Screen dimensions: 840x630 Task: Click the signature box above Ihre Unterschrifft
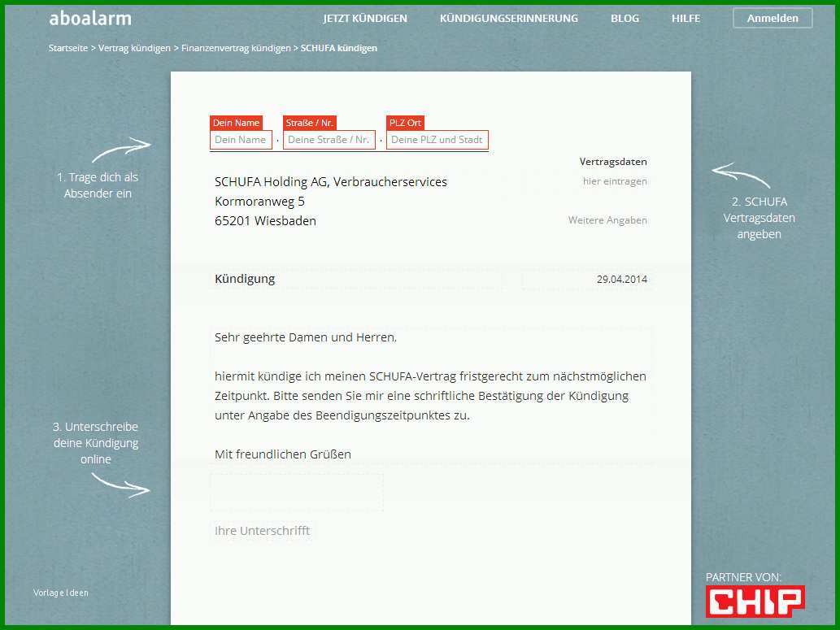point(297,492)
